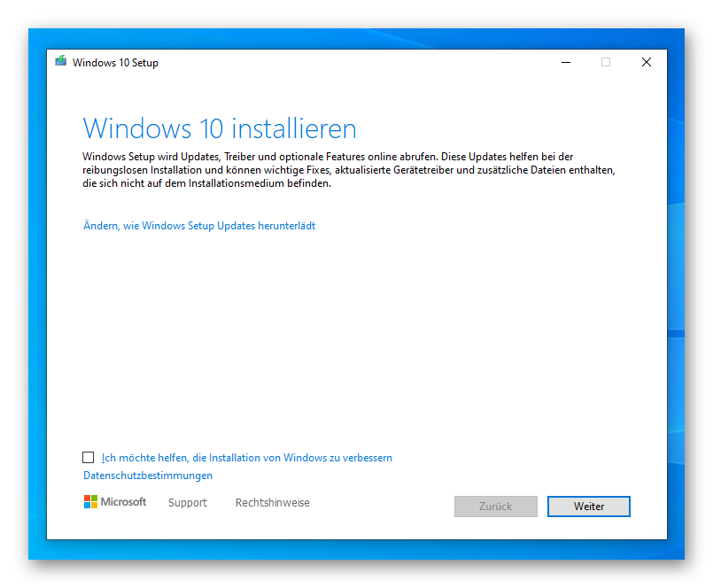713x588 pixels.
Task: Click the 'Windows 10 installieren' heading
Action: [x=220, y=128]
